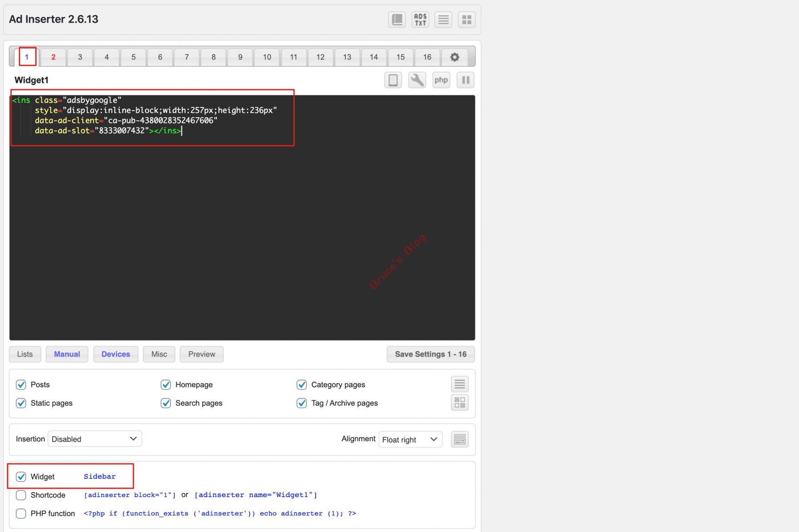Switch to block tab 2
This screenshot has width=799, height=532.
click(53, 57)
